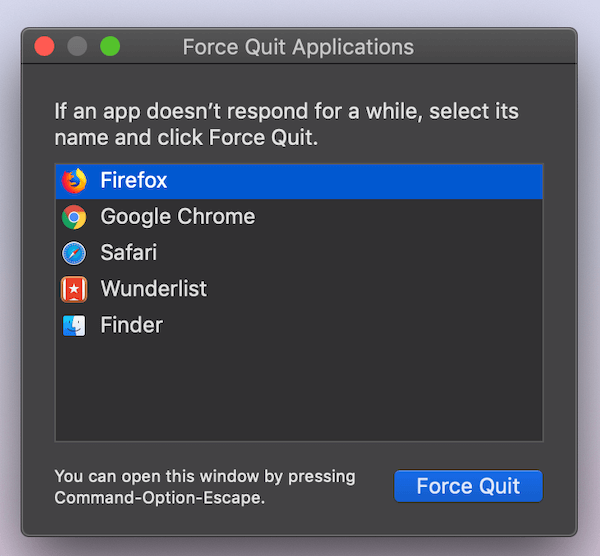Click the gray disabled minimize button
Image resolution: width=600 pixels, height=556 pixels.
pyautogui.click(x=77, y=46)
